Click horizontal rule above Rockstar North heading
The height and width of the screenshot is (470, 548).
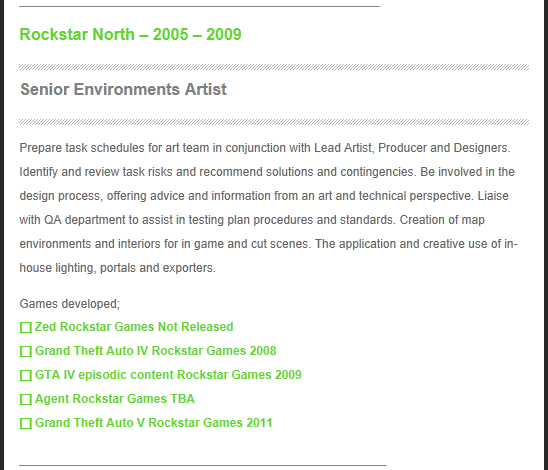tap(199, 6)
